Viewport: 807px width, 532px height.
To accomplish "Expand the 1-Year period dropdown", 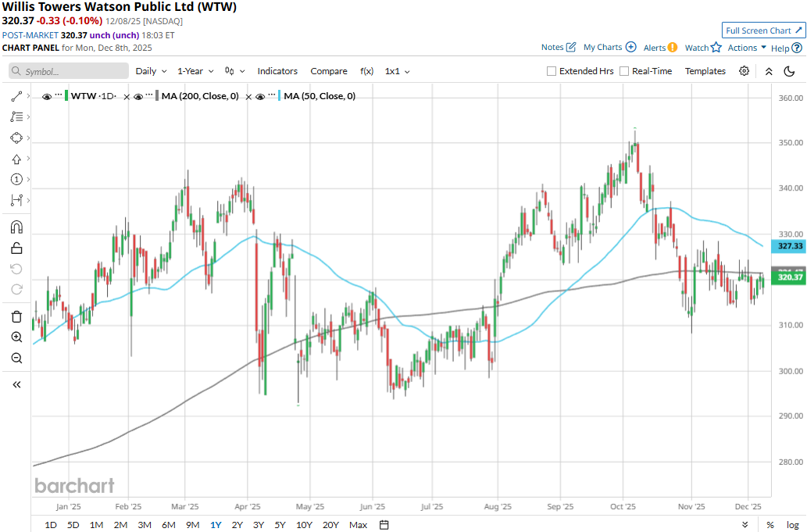I will click(x=195, y=71).
